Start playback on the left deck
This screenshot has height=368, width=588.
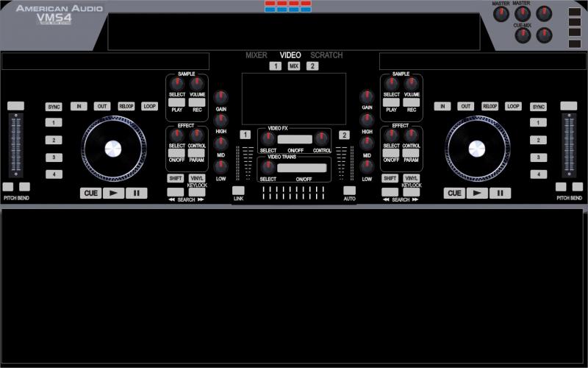[x=114, y=193]
